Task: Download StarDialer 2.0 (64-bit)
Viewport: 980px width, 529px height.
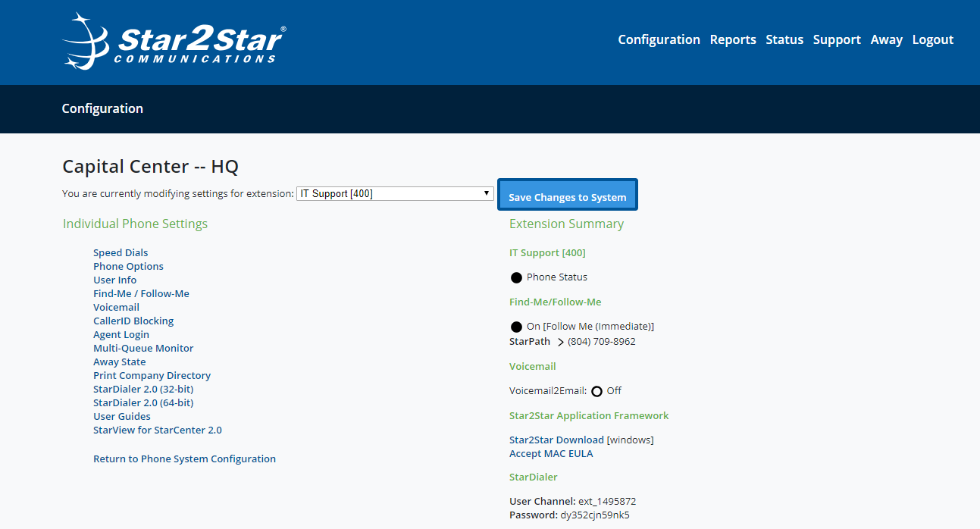Action: coord(143,402)
